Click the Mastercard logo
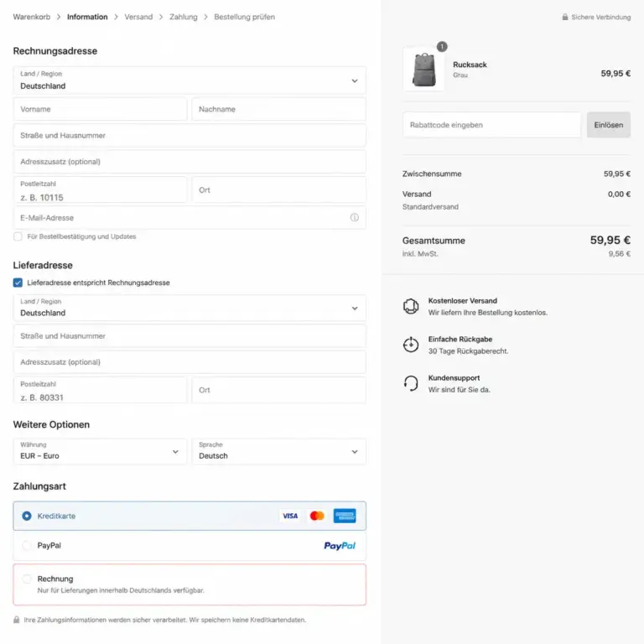The image size is (644, 644). pos(317,516)
